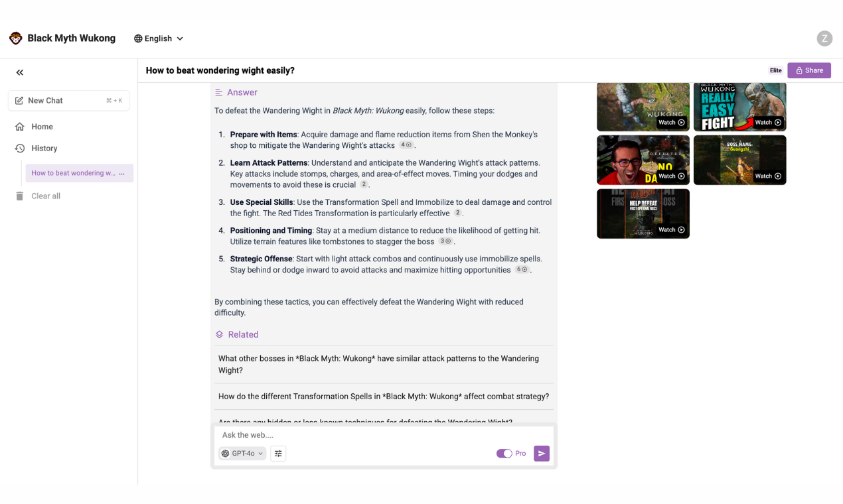Viewport: 843px width, 504px height.
Task: Click the New Chat compose icon
Action: coord(19,101)
